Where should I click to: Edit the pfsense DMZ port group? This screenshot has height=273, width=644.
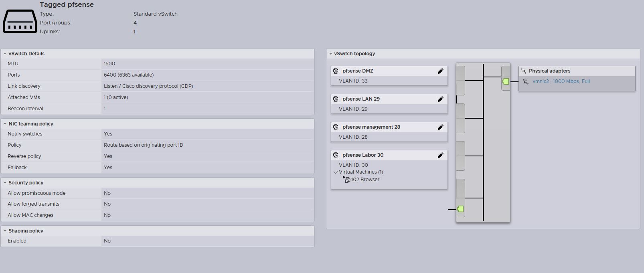pos(440,71)
